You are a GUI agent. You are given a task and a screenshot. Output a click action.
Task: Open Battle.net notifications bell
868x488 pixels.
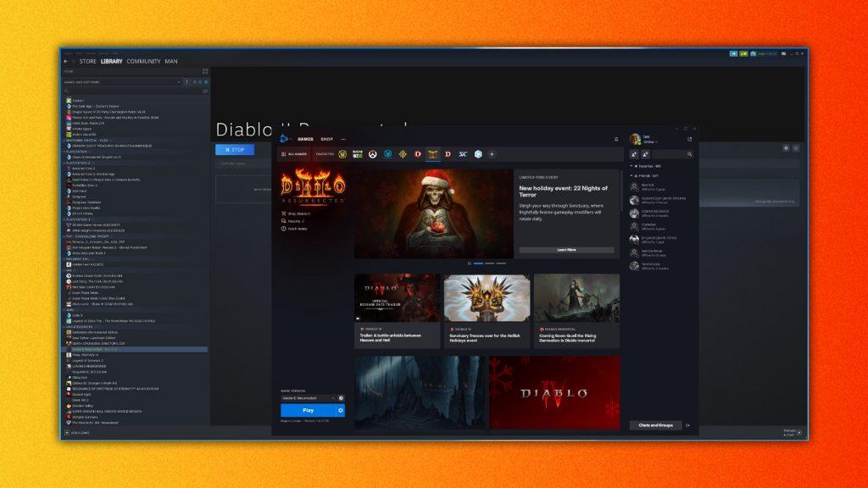[616, 140]
